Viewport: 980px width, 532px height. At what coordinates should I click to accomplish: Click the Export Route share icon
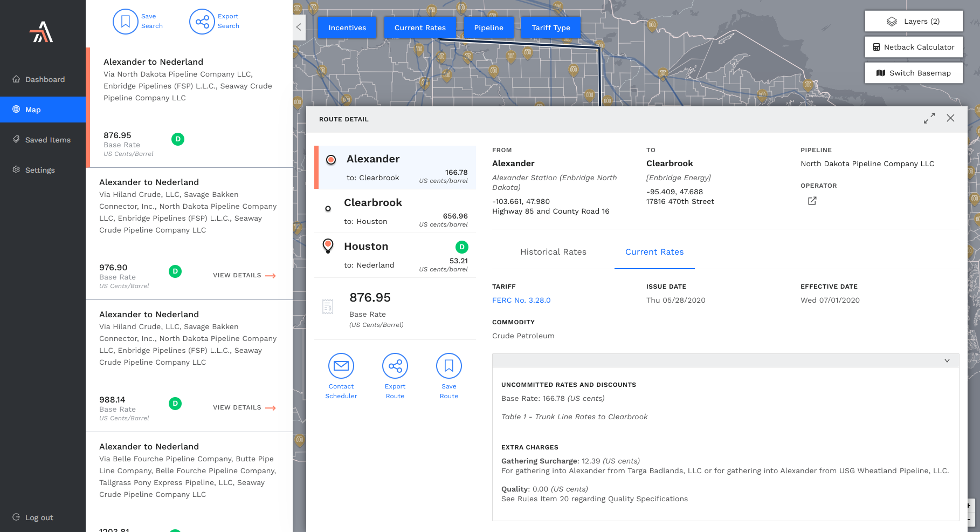(x=395, y=366)
